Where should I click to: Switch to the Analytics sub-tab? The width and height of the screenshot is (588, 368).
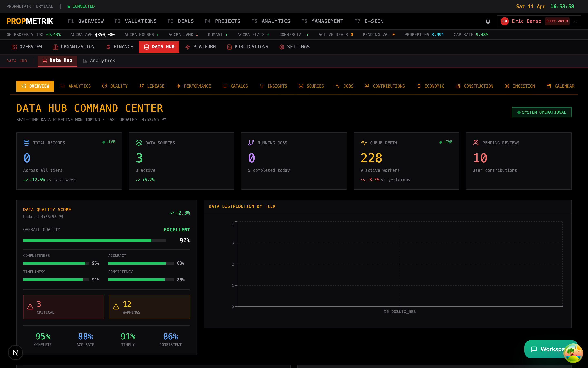[x=99, y=61]
